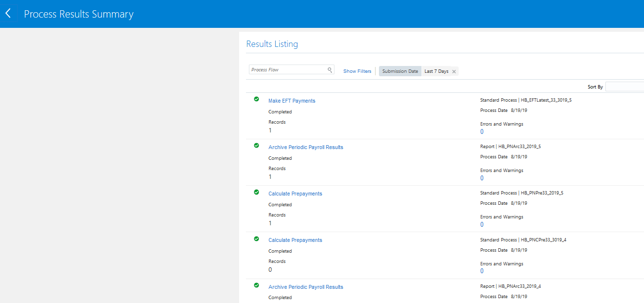Open Archive Periodic Payroll Results for HB_PNArc33_2019_4

tap(306, 287)
